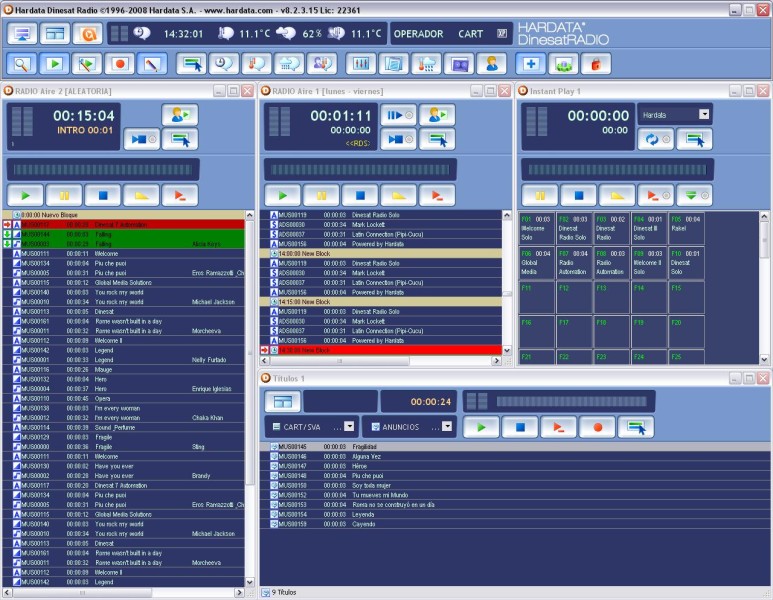Click the user profile icon in main toolbar
Viewport: 773px width, 600px height.
pyautogui.click(x=492, y=64)
